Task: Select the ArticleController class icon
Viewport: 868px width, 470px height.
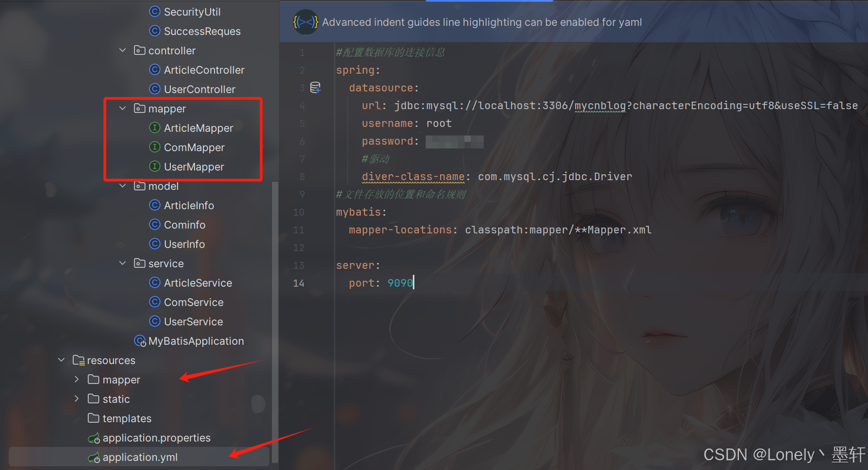Action: pyautogui.click(x=155, y=69)
